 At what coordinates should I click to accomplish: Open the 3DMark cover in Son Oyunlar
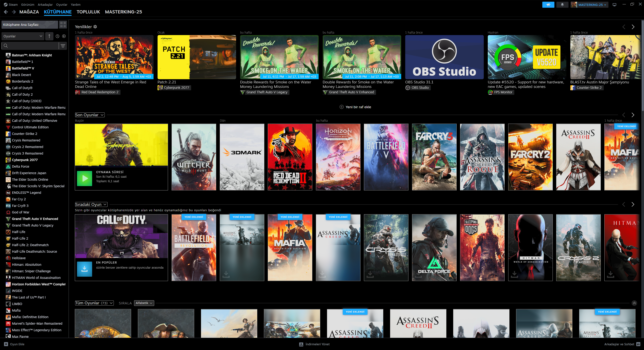242,157
